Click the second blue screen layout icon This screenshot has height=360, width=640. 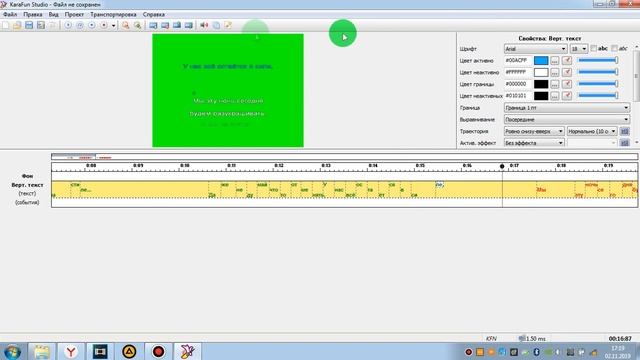165,25
